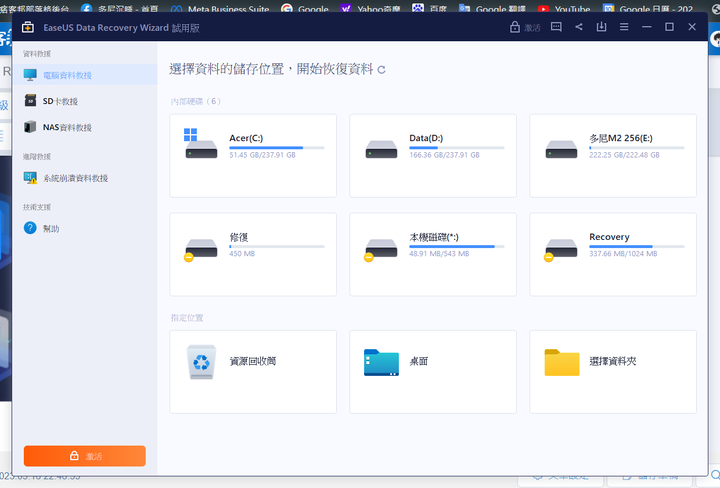Click the lock activate icon in title bar
Viewport: 720px width, 488px height.
[515, 27]
